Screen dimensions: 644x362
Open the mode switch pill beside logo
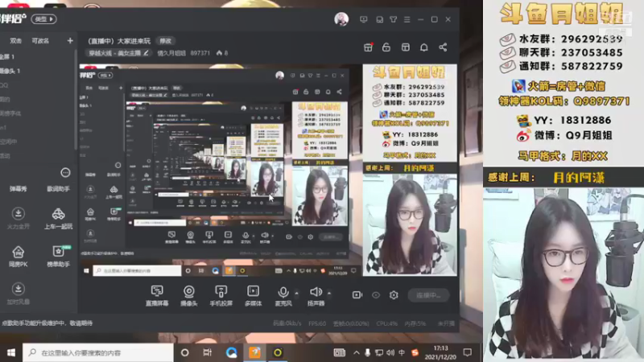43,19
